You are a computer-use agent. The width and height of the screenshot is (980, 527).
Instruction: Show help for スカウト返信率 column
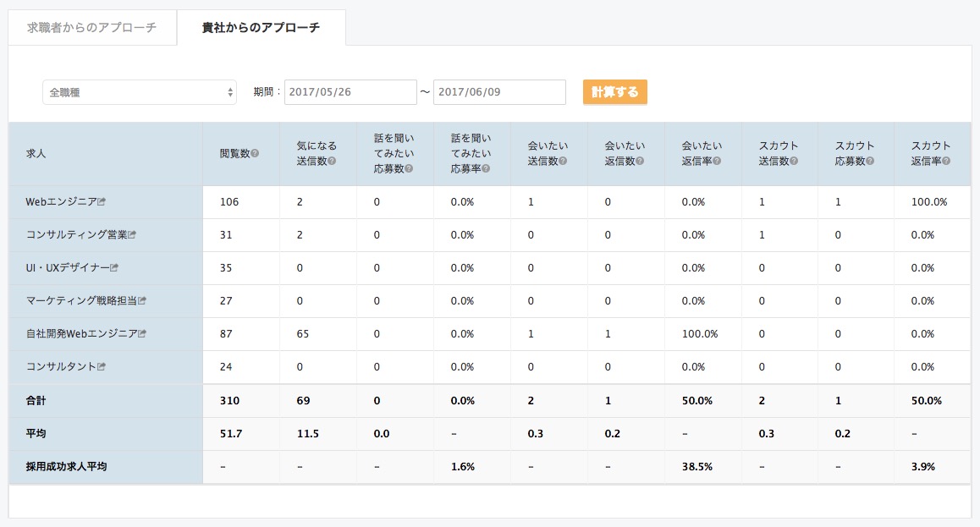pyautogui.click(x=946, y=161)
